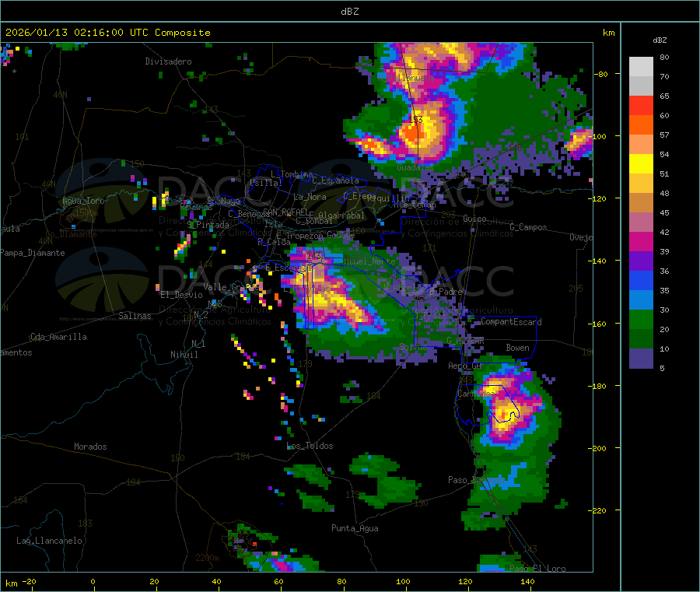This screenshot has width=700, height=592.
Task: Select the yellow 51 dBZ legend swatch
Action: point(641,163)
